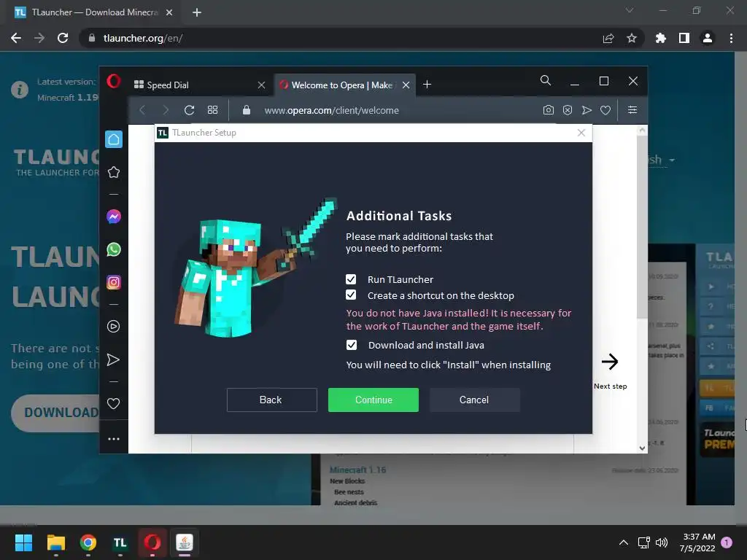Click the DOWNLOAD button on tlauncher page
Viewport: 747px width, 560px height.
coord(56,413)
